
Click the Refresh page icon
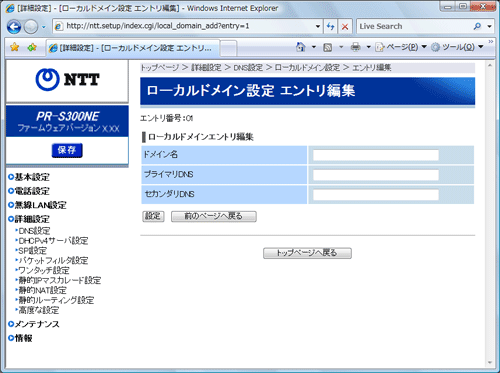coord(330,26)
